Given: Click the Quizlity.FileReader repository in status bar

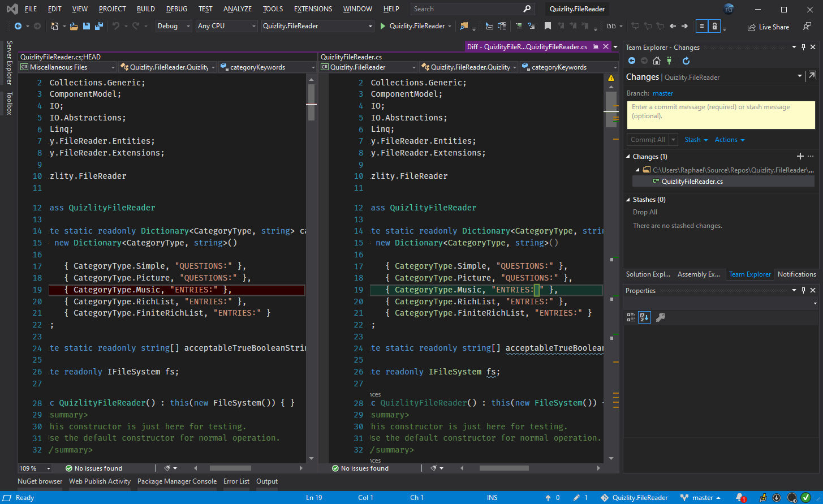Looking at the screenshot, I should tap(634, 498).
